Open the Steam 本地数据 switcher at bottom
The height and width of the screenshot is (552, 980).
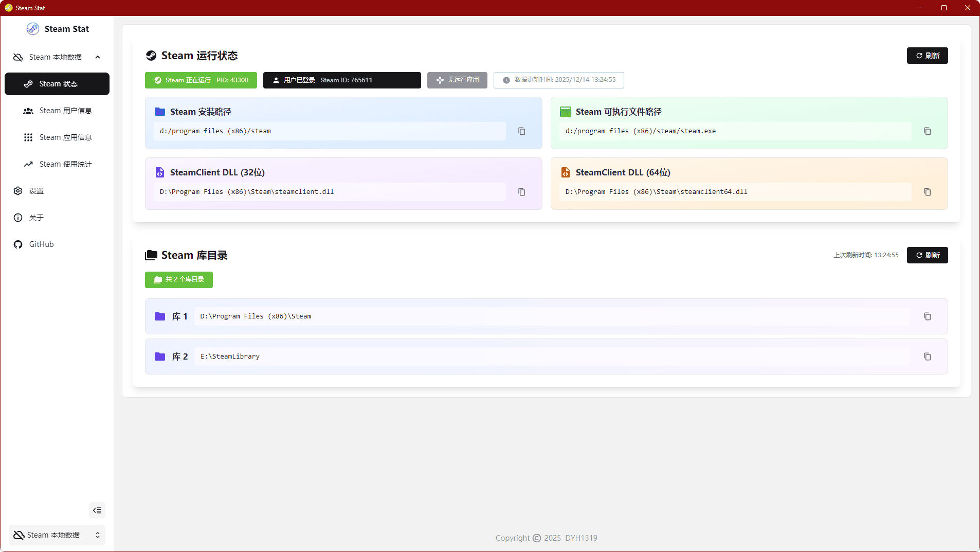coord(57,535)
